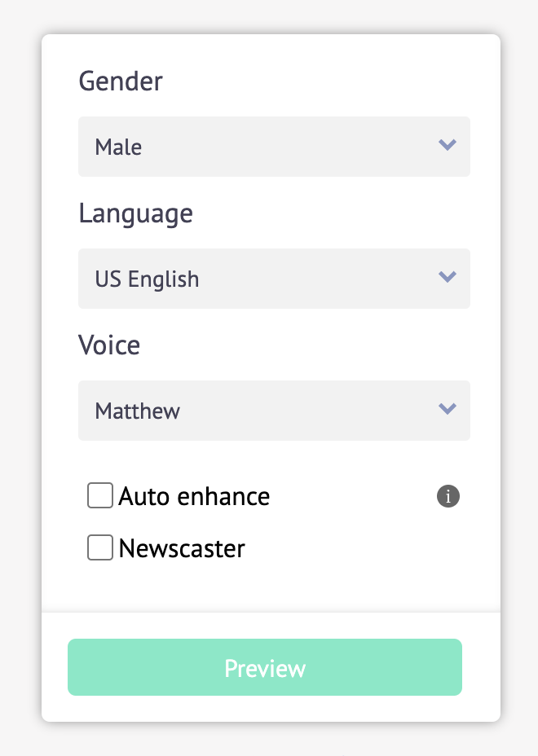
Task: Click the chevron arrow in Language field
Action: tap(448, 277)
